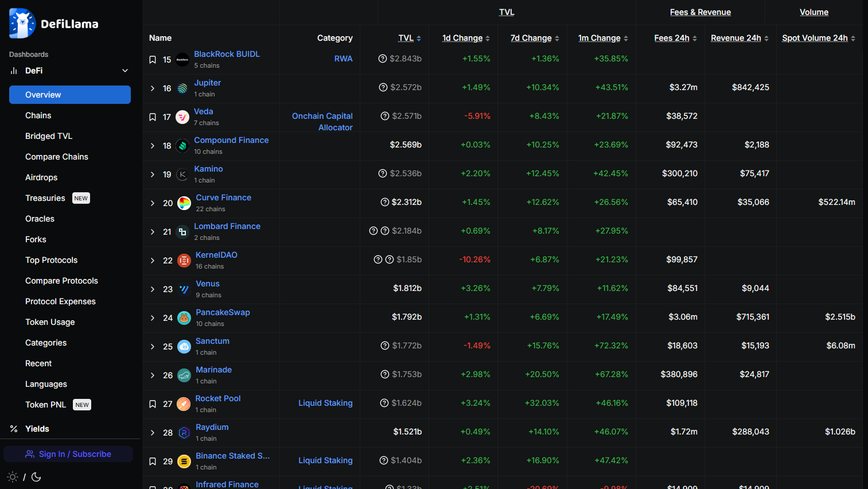Open the RWA category link

tap(344, 59)
